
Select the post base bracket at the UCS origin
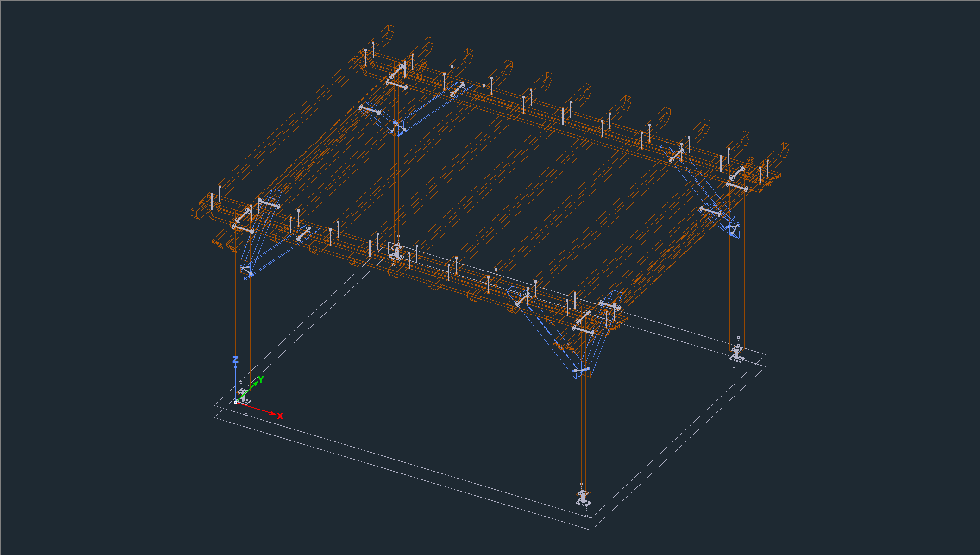244,397
